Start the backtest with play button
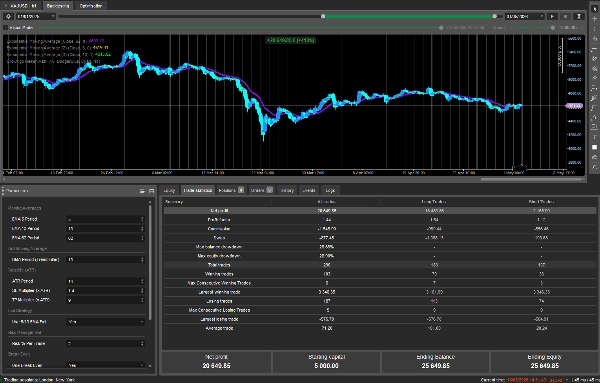Screen dimensions: 600x383 click(x=552, y=16)
